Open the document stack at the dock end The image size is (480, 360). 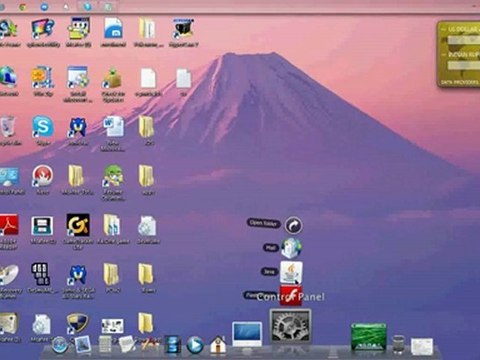point(422,346)
